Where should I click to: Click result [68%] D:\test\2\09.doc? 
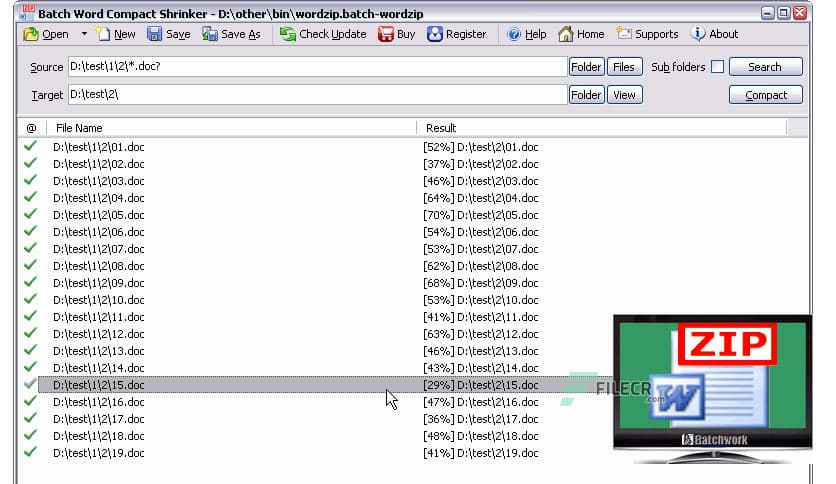pos(481,283)
